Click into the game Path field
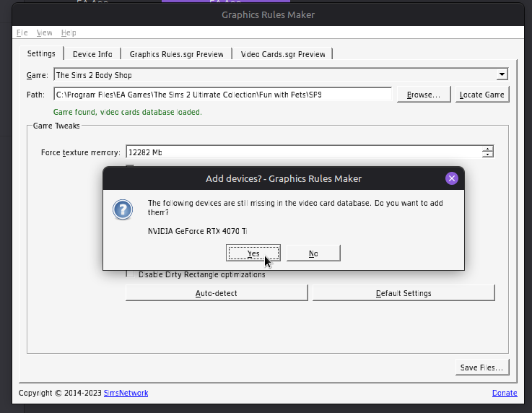This screenshot has width=532, height=413. click(222, 95)
